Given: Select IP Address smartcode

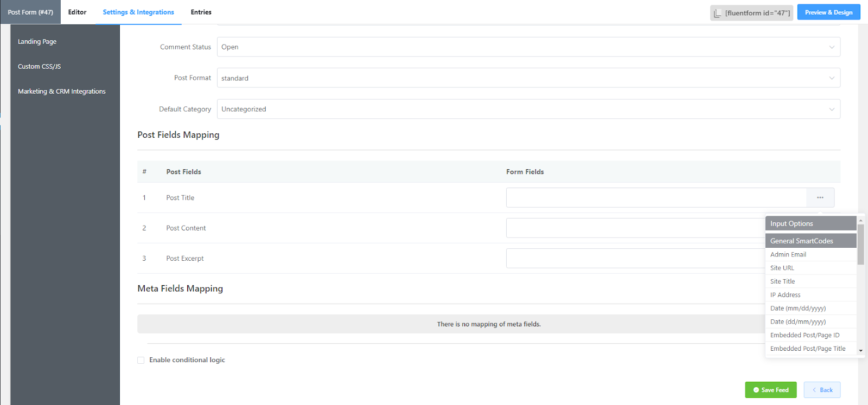Looking at the screenshot, I should coord(811,294).
